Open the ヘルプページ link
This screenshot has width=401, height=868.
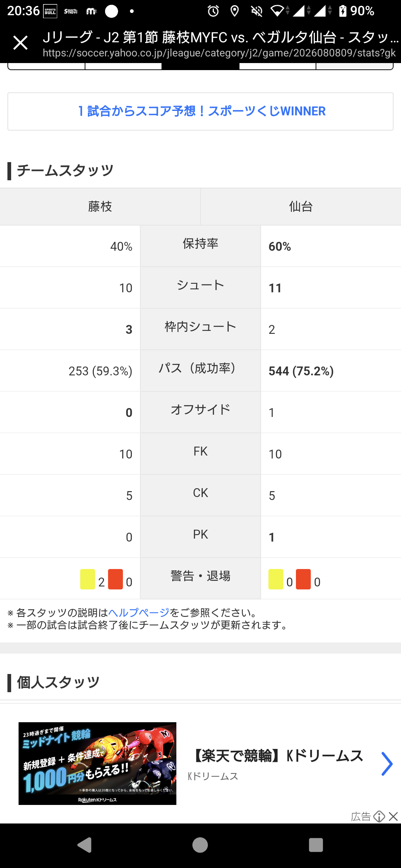pos(138,612)
